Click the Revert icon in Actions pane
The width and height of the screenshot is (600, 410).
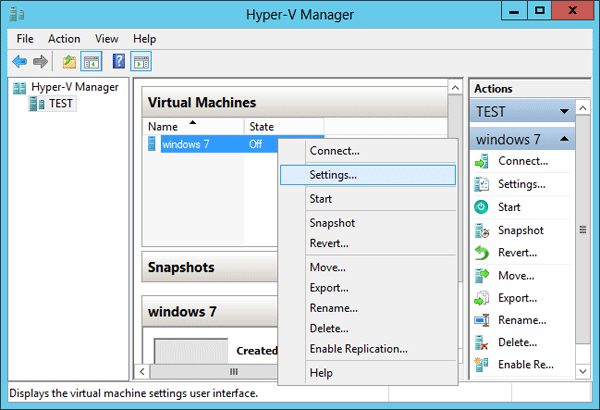point(482,253)
